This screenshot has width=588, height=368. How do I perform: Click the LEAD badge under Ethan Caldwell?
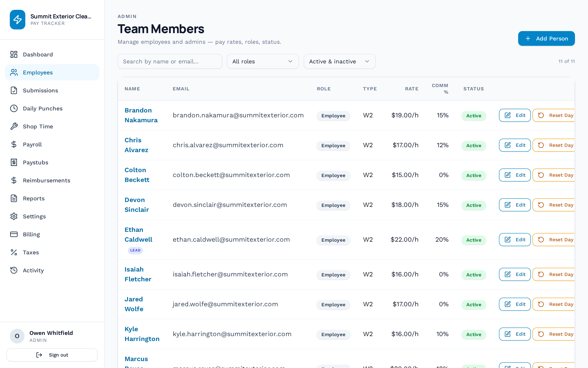(135, 250)
